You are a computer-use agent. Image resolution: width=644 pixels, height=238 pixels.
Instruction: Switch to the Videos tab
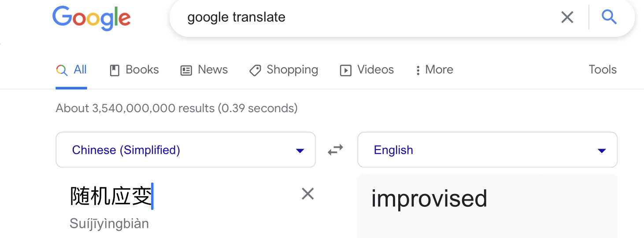pyautogui.click(x=375, y=70)
